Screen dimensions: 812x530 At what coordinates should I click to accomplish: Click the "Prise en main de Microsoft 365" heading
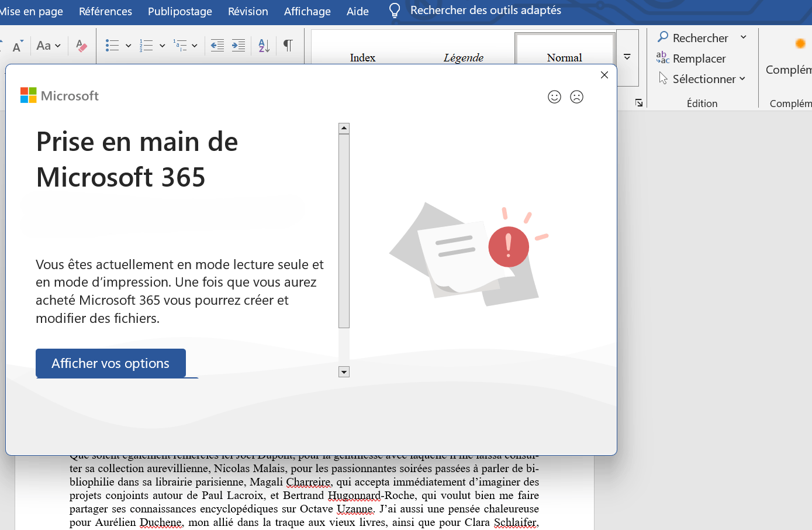coord(137,159)
